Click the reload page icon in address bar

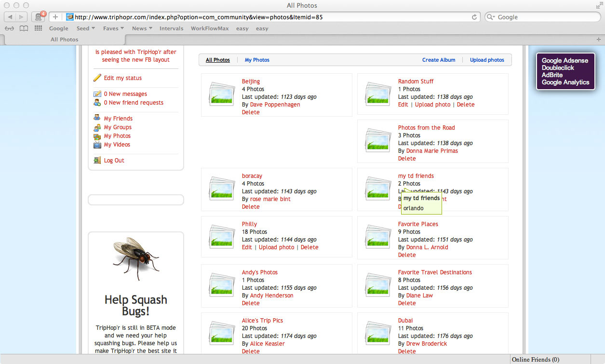click(x=474, y=17)
